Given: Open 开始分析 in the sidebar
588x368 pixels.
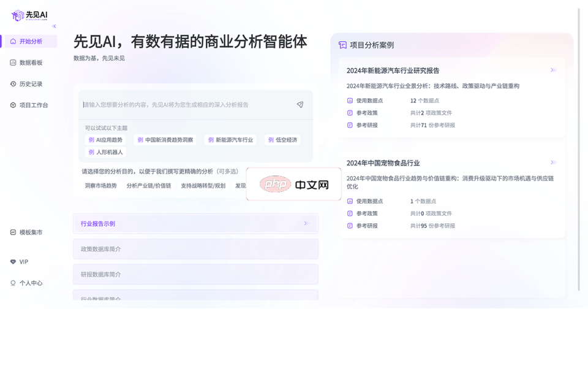Looking at the screenshot, I should coord(31,41).
